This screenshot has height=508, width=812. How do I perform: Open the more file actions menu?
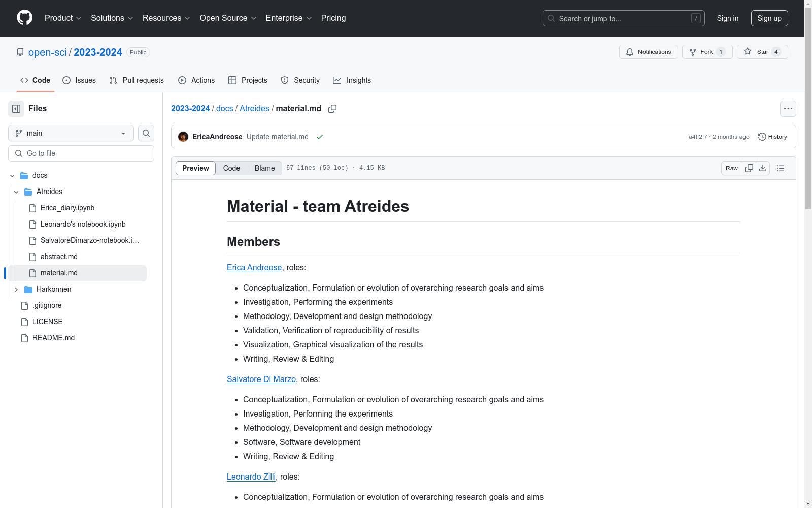click(788, 109)
